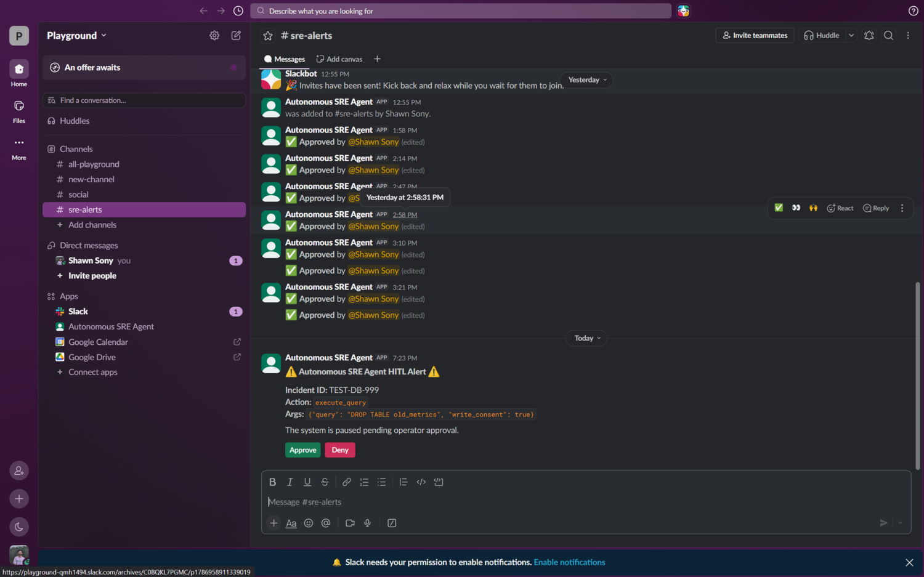Approve the HITL alert
The width and height of the screenshot is (924, 577).
point(303,450)
